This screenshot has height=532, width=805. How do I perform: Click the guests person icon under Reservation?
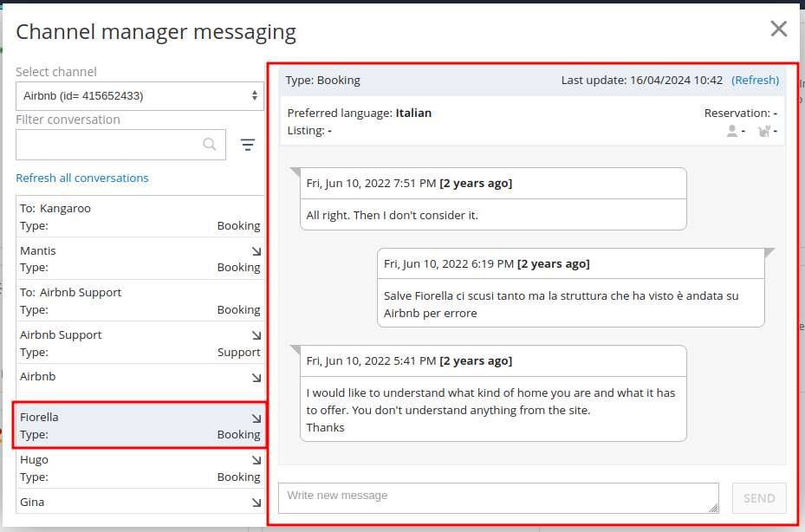click(732, 131)
